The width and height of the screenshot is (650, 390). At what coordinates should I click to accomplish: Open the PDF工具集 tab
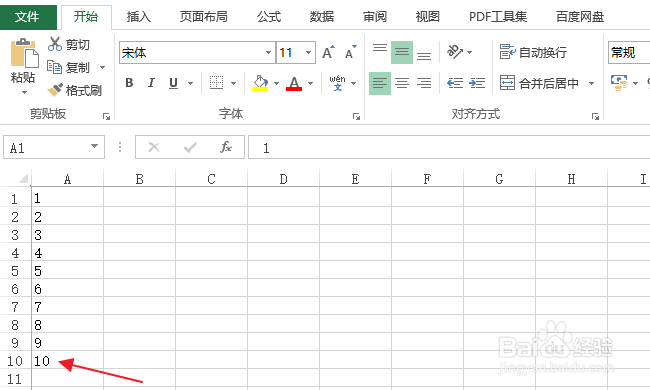click(498, 17)
